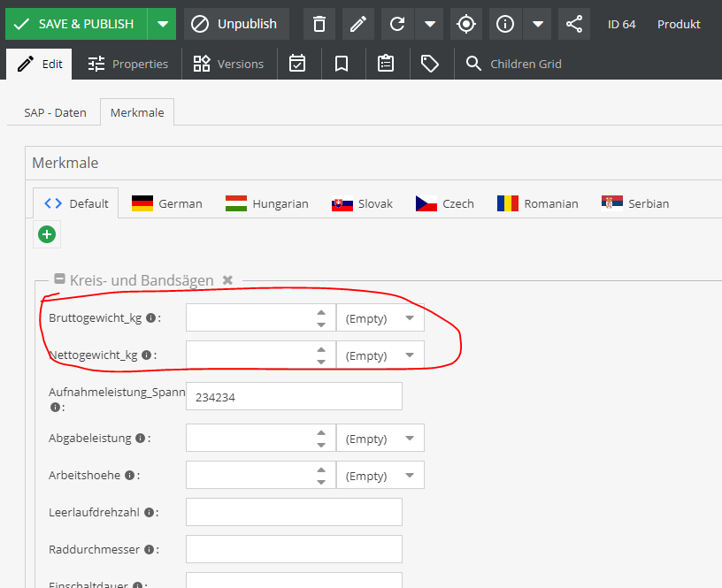The height and width of the screenshot is (588, 722).
Task: Click the Nettogewicht_kg info icon
Action: click(146, 355)
